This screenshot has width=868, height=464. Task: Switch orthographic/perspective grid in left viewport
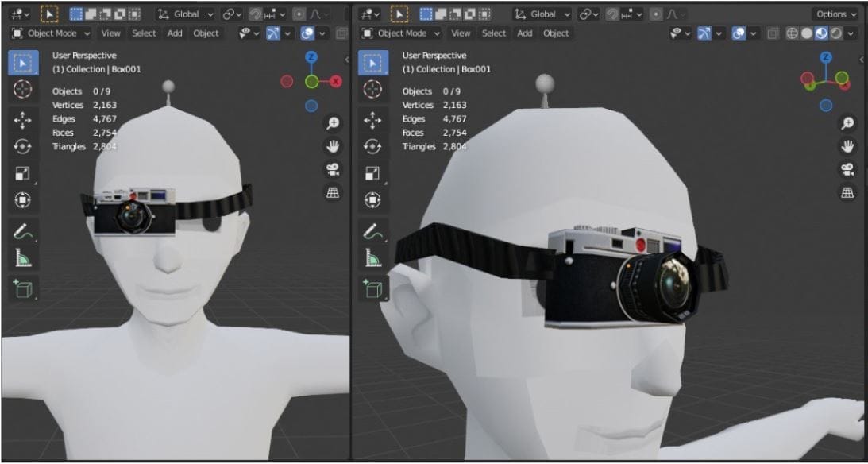(x=334, y=192)
